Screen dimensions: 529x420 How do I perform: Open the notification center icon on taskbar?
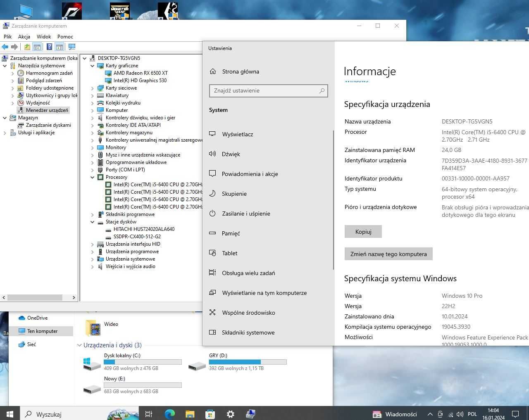pyautogui.click(x=515, y=414)
